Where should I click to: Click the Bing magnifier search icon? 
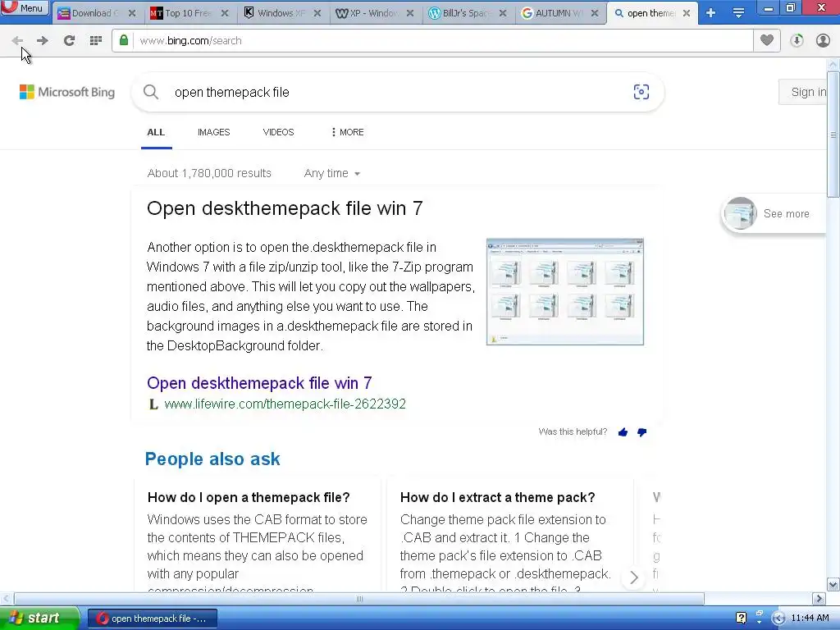151,92
